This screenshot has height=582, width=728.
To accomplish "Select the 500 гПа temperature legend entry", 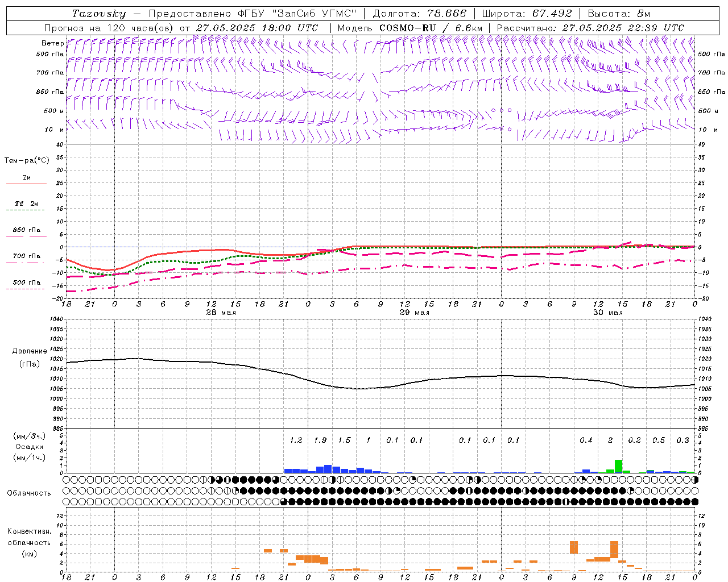I will (26, 282).
